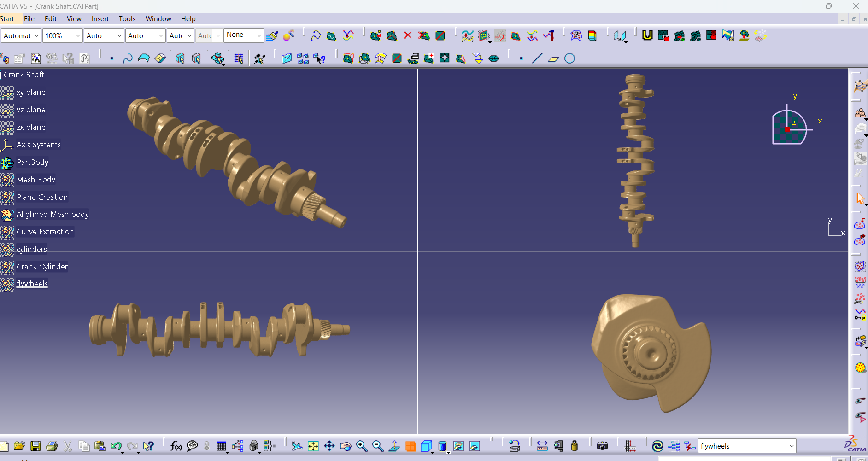868x461 pixels.
Task: Open a file with the folder icon
Action: point(19,446)
